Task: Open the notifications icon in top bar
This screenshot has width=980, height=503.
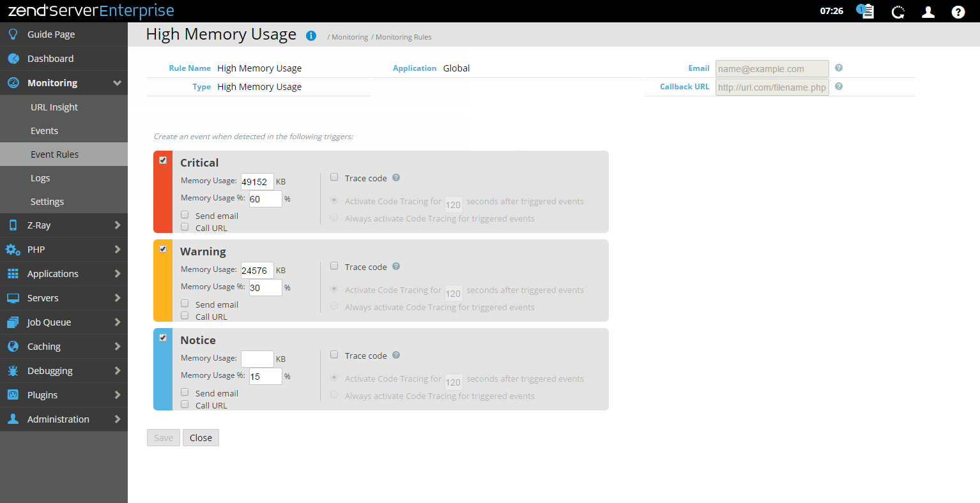Action: pos(865,11)
